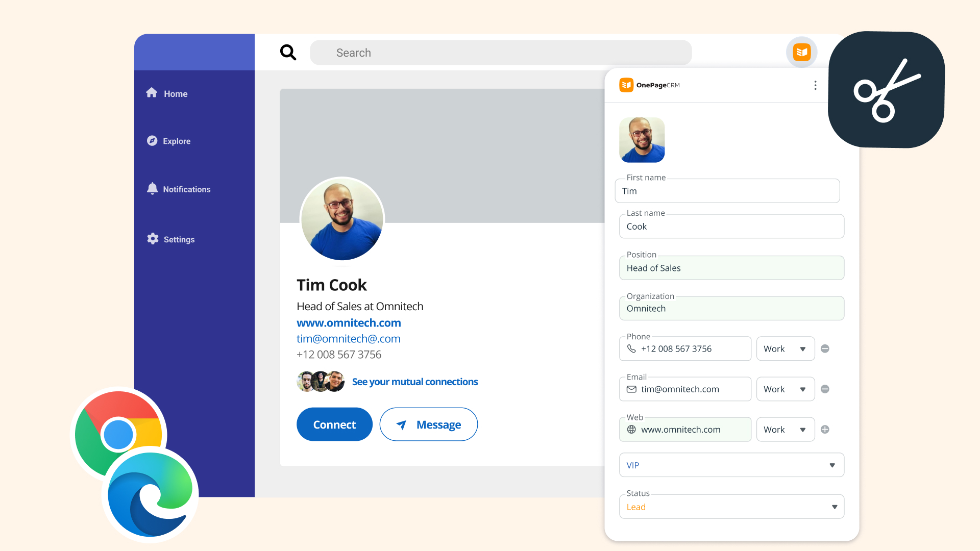Screen dimensions: 980x551
Task: Click into the Search field
Action: coord(500,53)
